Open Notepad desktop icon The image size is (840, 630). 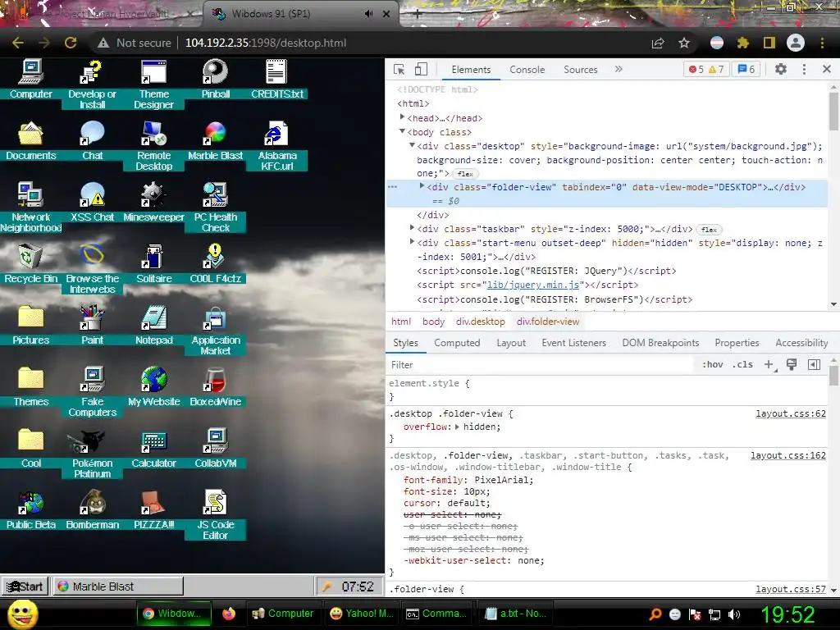tap(153, 326)
